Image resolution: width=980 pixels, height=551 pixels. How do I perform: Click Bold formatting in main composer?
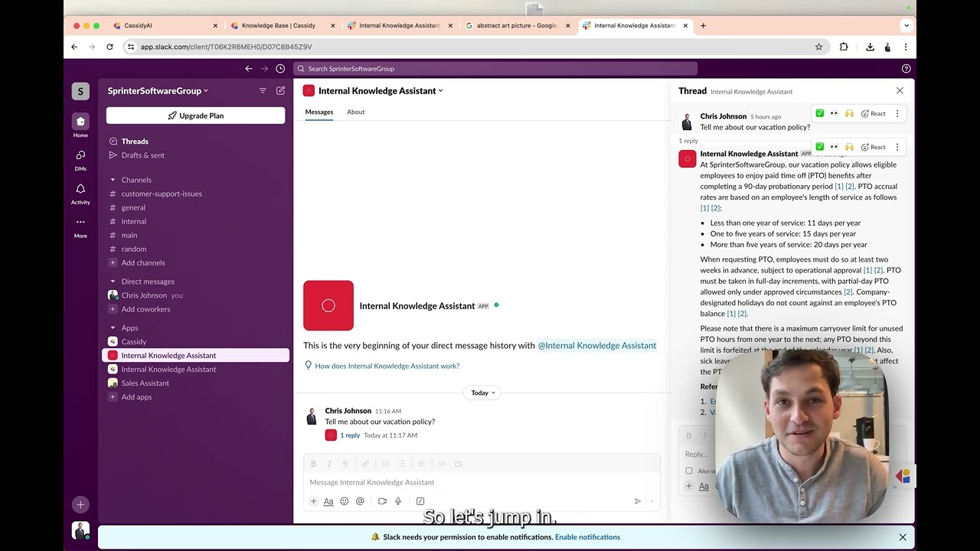point(313,464)
